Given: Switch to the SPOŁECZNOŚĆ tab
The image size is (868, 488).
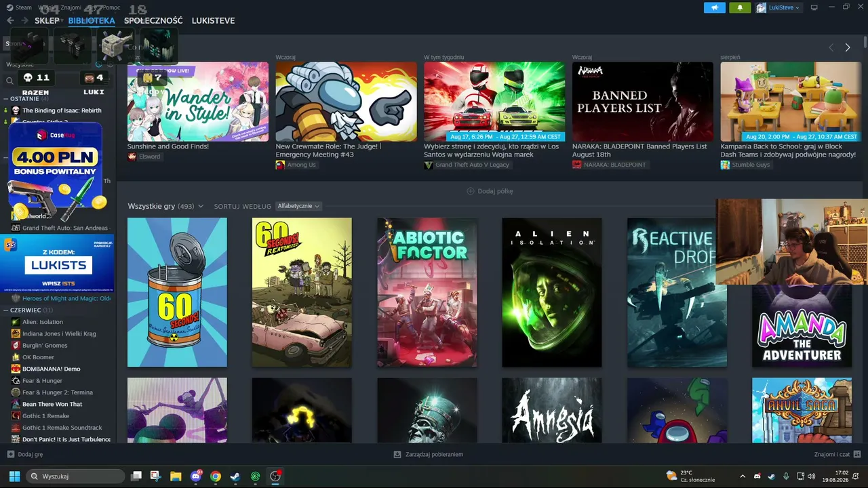Looking at the screenshot, I should pos(153,20).
